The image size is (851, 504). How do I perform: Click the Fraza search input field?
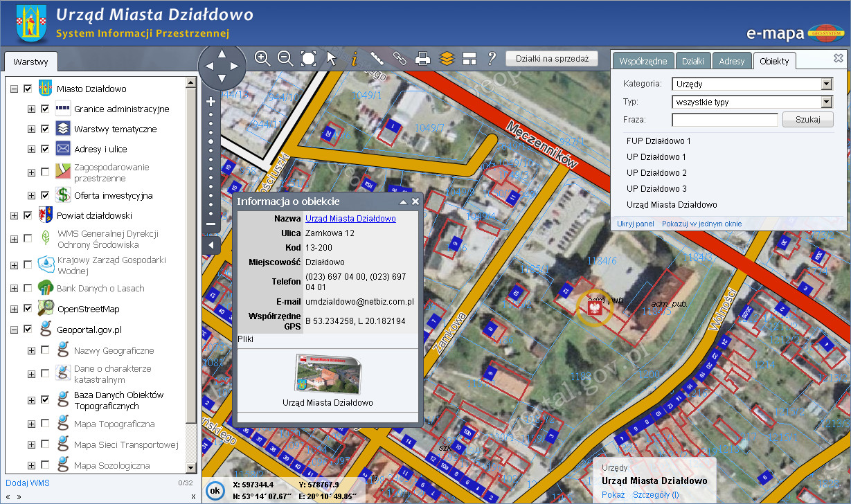(x=725, y=120)
